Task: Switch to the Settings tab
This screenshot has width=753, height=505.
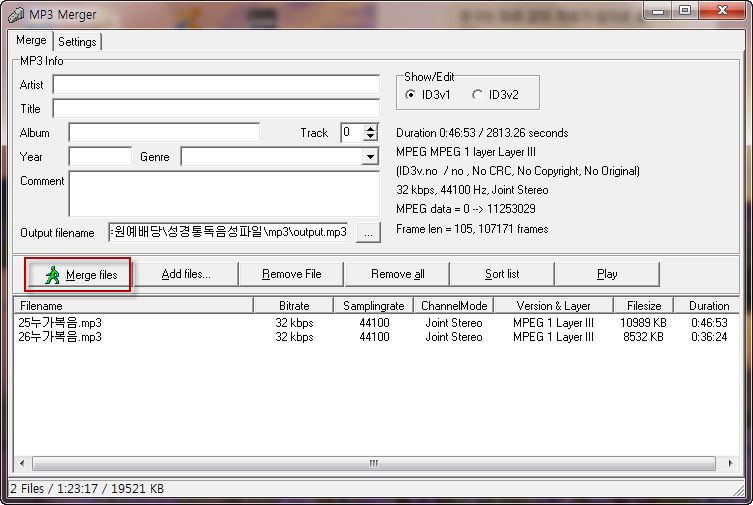Action: tap(77, 42)
